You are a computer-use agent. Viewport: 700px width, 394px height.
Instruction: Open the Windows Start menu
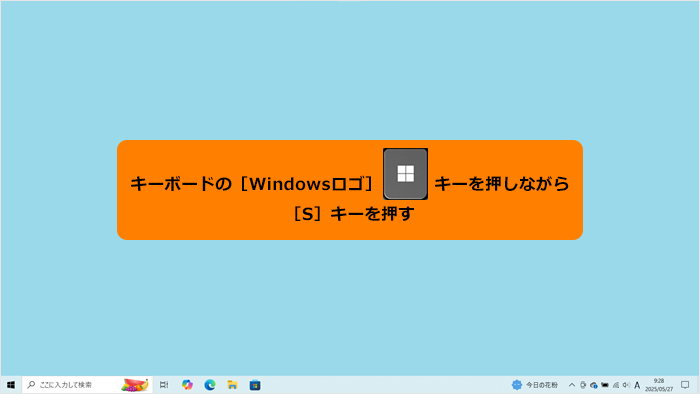pos(11,385)
